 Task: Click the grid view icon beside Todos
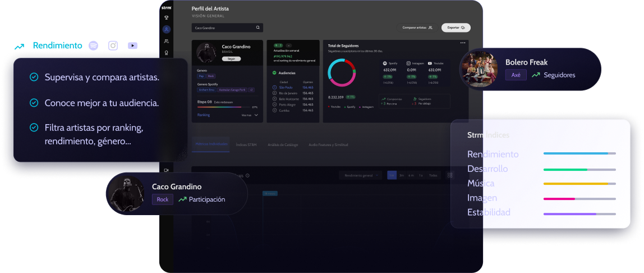point(450,175)
